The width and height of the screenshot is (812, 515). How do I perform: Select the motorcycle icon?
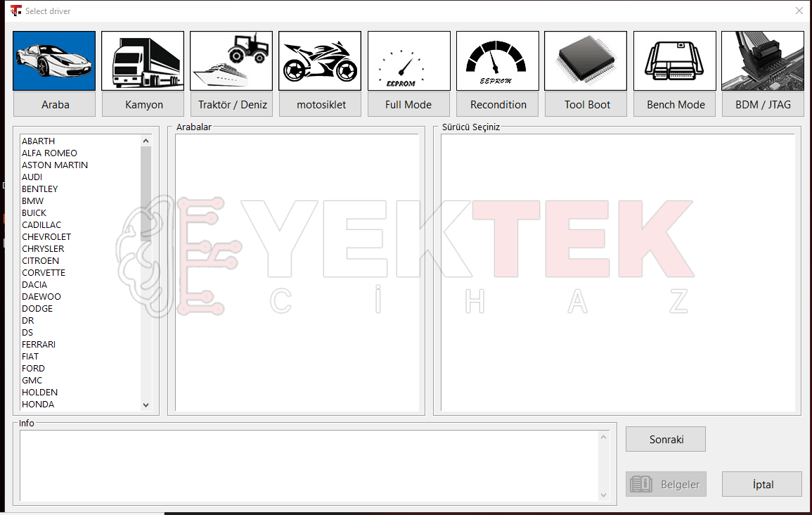point(320,61)
